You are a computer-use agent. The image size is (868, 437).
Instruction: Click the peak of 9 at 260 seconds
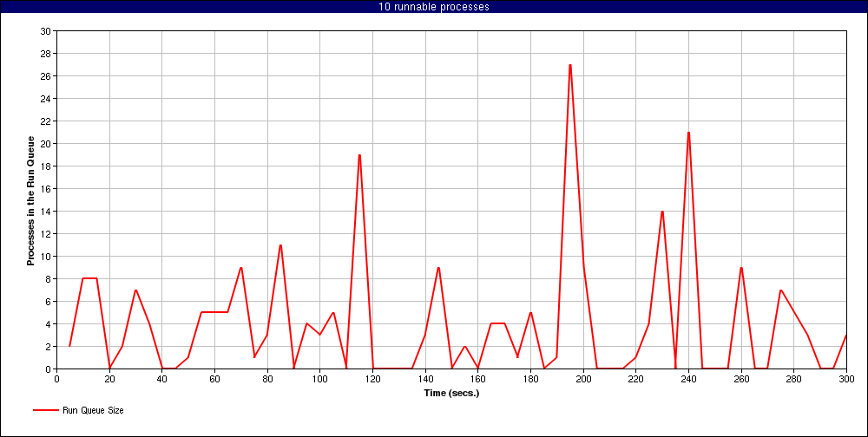740,268
